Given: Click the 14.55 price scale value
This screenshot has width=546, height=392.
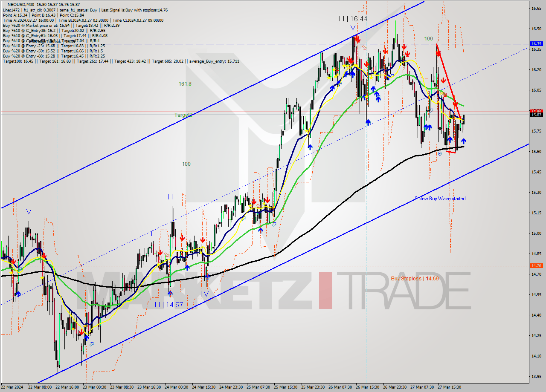Looking at the screenshot, I should tap(536, 294).
